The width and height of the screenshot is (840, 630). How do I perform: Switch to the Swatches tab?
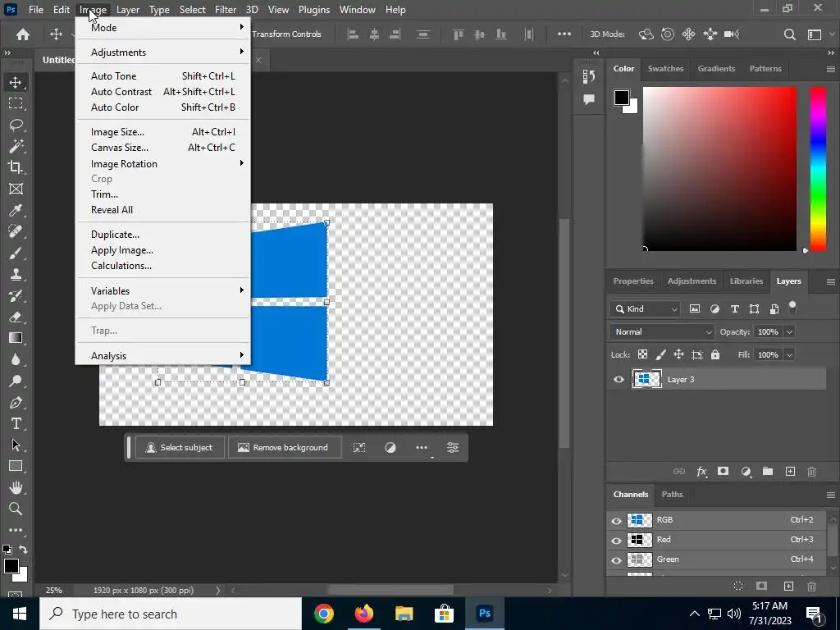pos(665,69)
